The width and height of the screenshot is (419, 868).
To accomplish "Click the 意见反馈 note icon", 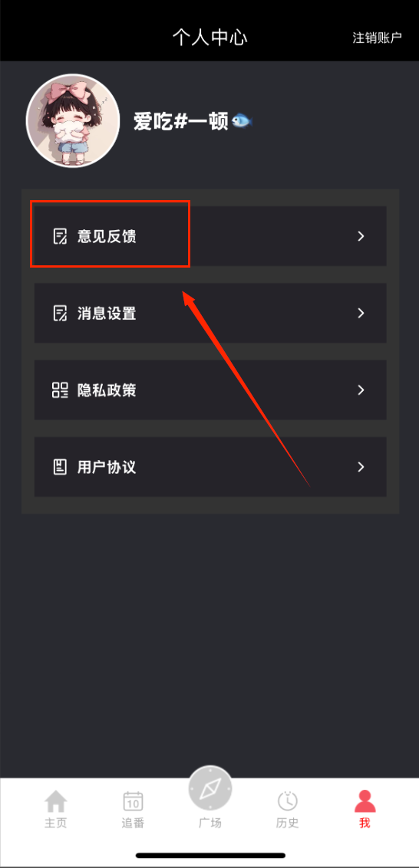I will click(x=60, y=236).
